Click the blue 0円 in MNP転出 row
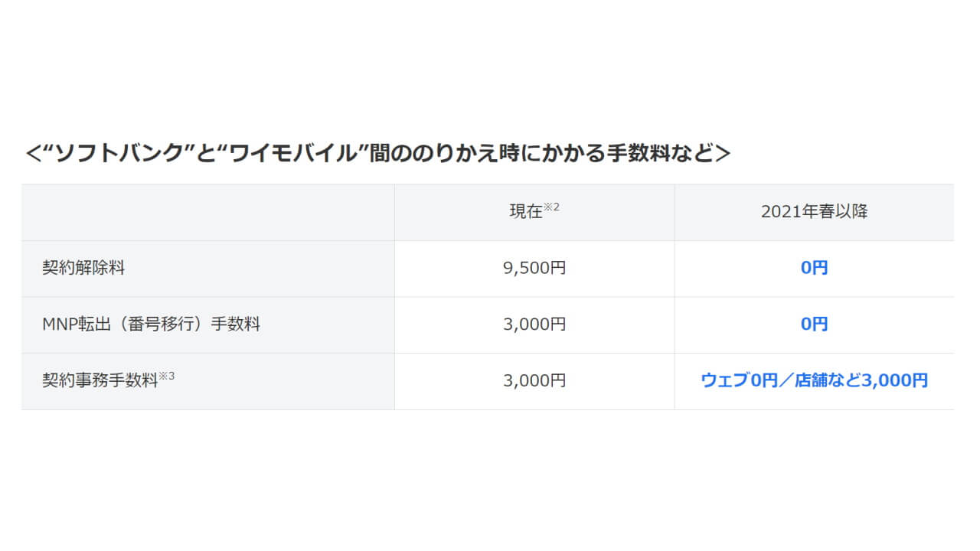Viewport: 980px width, 551px height. (x=814, y=324)
